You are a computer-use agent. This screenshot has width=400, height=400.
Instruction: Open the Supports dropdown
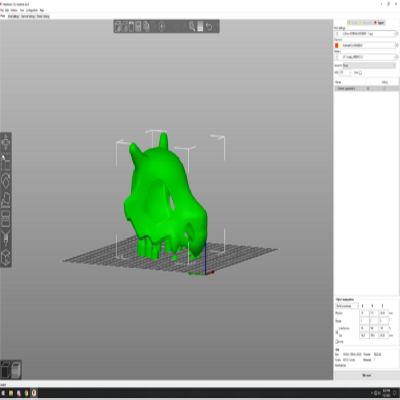click(x=369, y=66)
